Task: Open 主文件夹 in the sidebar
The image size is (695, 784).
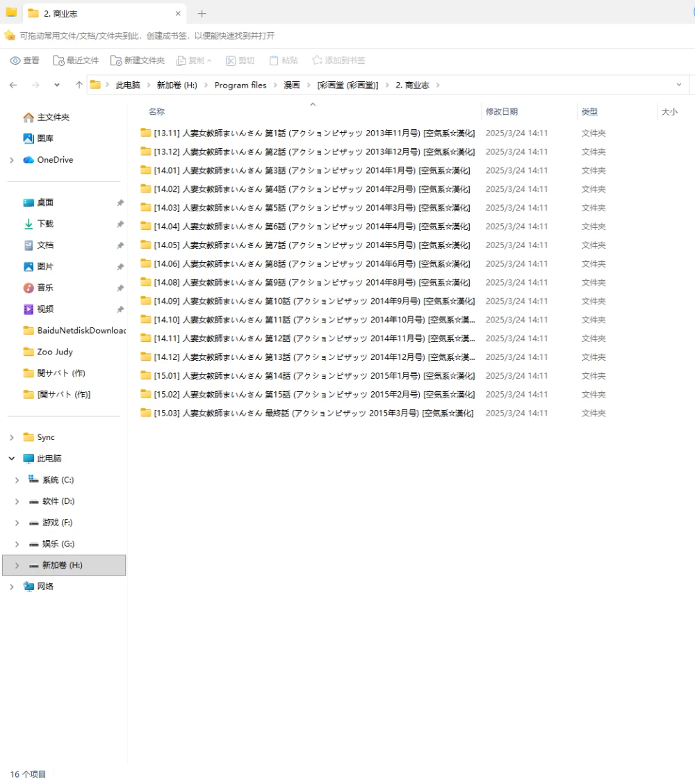Action: click(x=47, y=117)
